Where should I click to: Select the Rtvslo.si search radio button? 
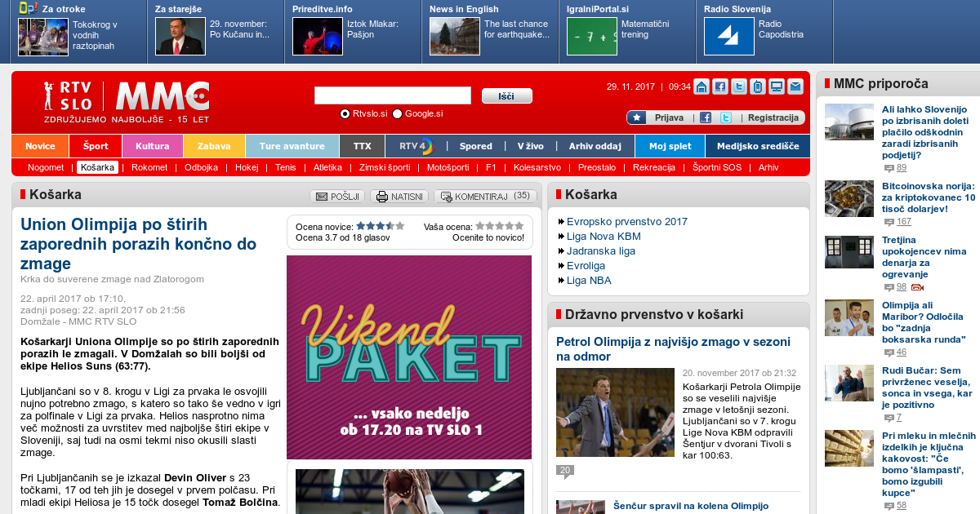tap(345, 114)
